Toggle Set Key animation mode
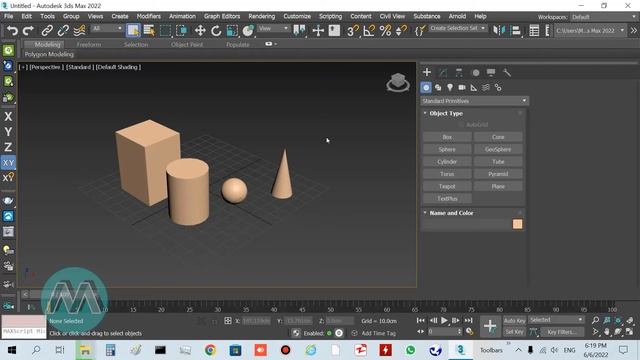Viewport: 640px width, 360px height. pyautogui.click(x=514, y=332)
